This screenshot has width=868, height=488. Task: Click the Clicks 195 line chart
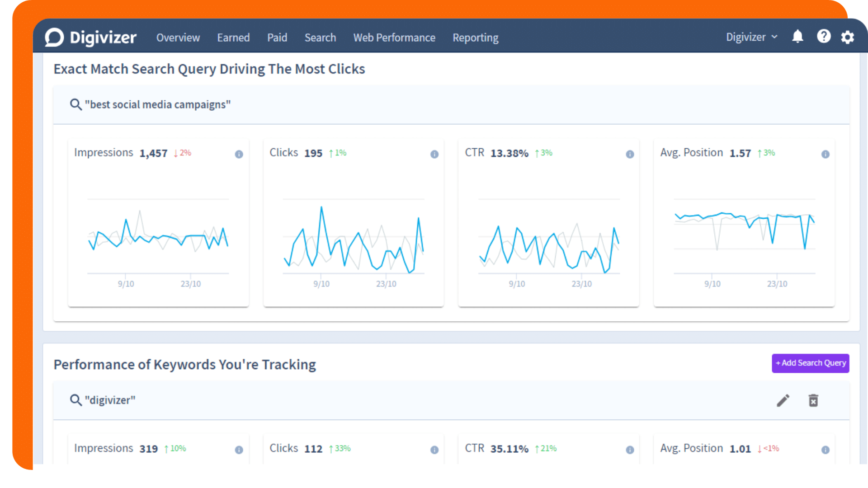coord(353,239)
